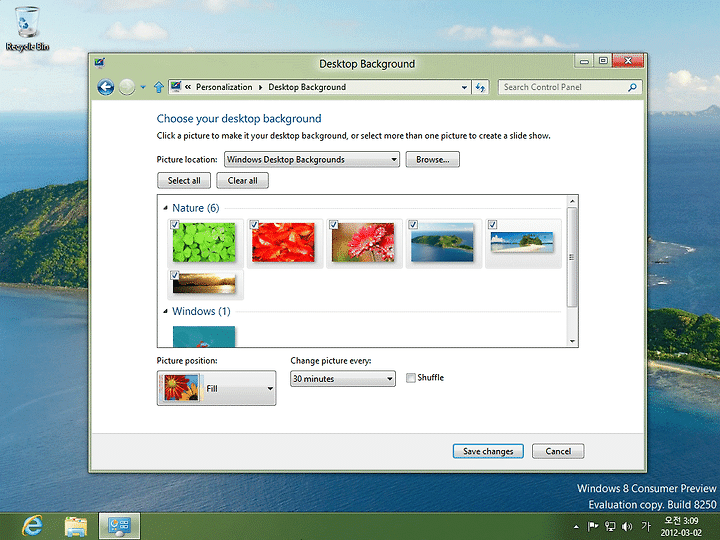Select the green clover wallpaper thumbnail
This screenshot has height=540, width=720.
(204, 242)
